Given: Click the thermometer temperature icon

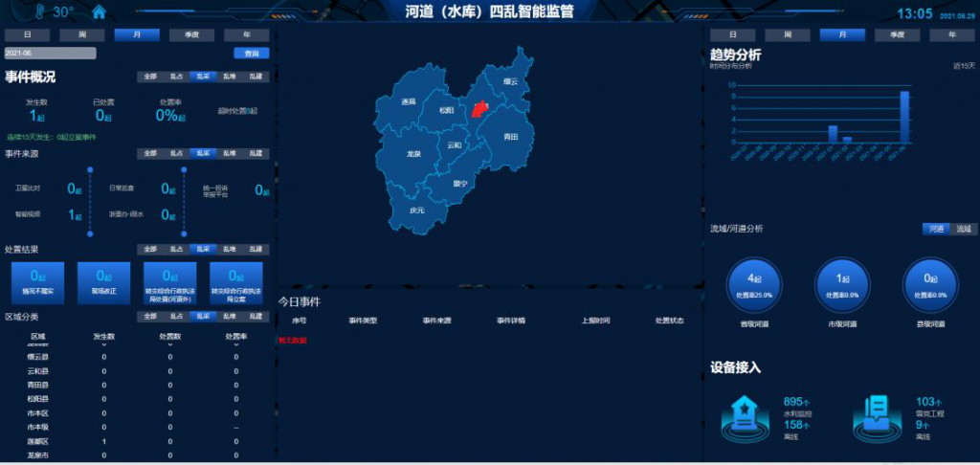Looking at the screenshot, I should [x=40, y=12].
